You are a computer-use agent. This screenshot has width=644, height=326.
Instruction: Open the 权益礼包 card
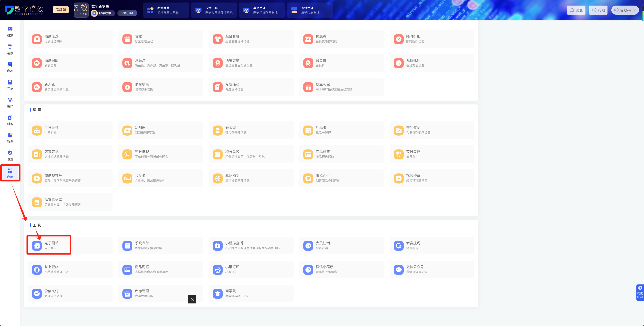pyautogui.click(x=341, y=87)
